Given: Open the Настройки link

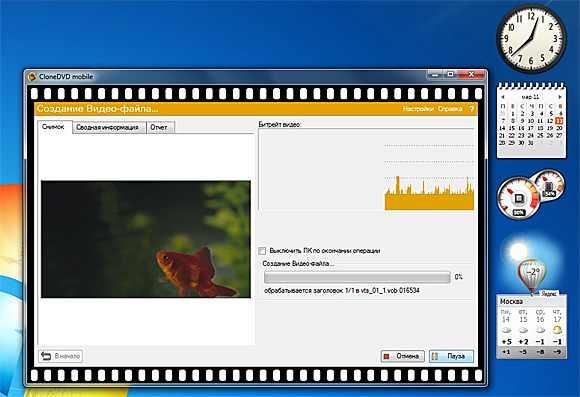Looking at the screenshot, I should 418,109.
